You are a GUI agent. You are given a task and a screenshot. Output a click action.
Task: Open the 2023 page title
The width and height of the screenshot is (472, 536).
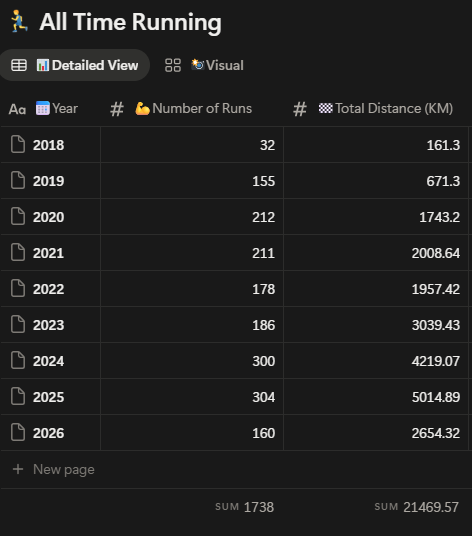[49, 325]
